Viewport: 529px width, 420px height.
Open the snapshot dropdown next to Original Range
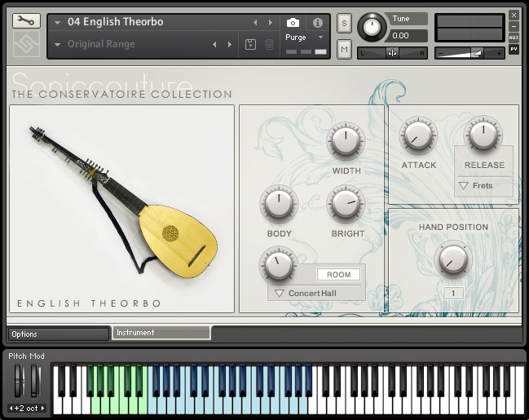click(57, 45)
